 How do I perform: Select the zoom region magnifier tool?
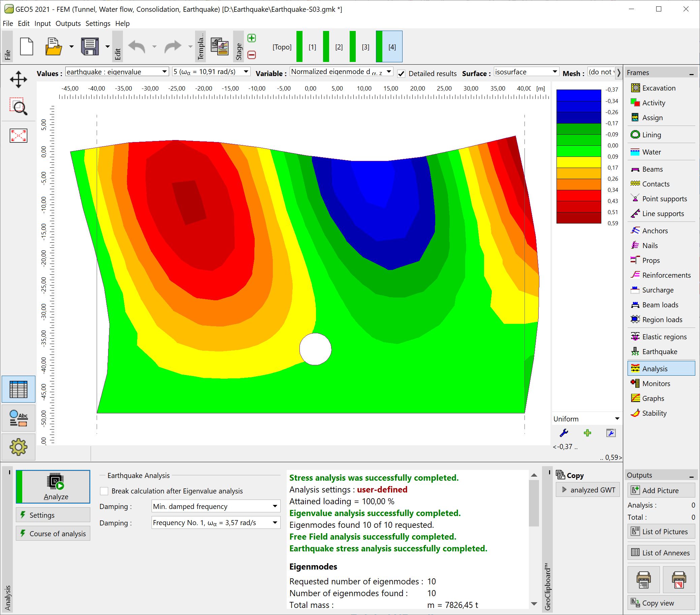point(19,106)
